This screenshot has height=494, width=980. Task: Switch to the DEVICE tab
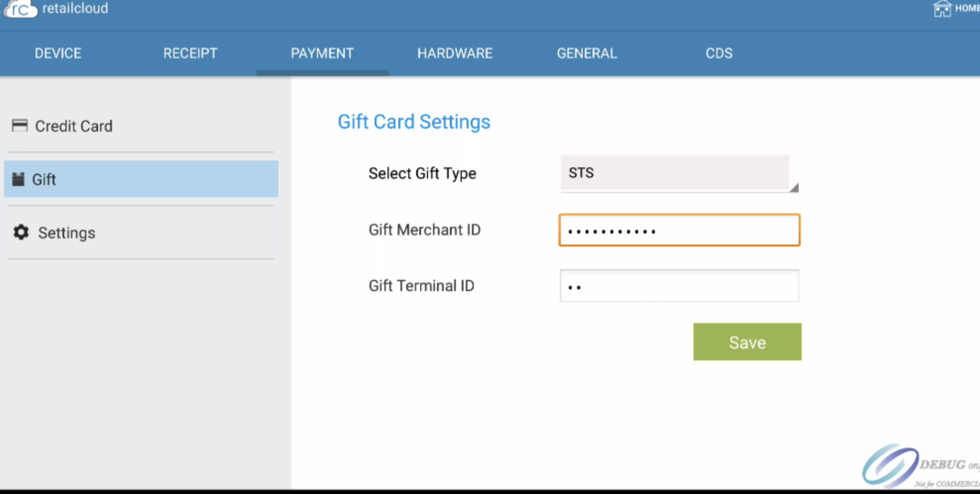coord(58,53)
